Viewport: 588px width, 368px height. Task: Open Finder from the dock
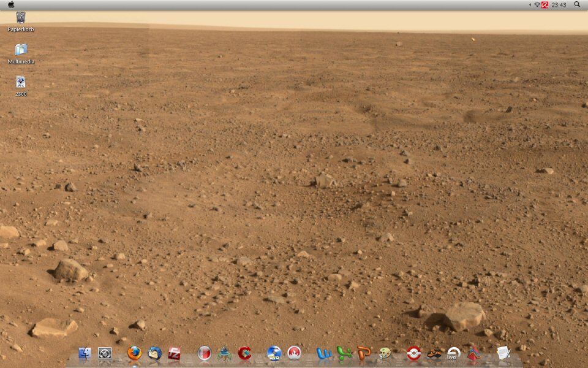85,353
